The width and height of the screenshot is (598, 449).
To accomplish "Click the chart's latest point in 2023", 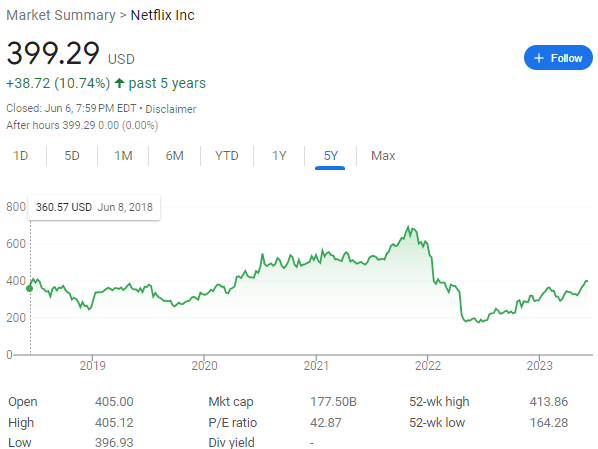I will point(587,281).
